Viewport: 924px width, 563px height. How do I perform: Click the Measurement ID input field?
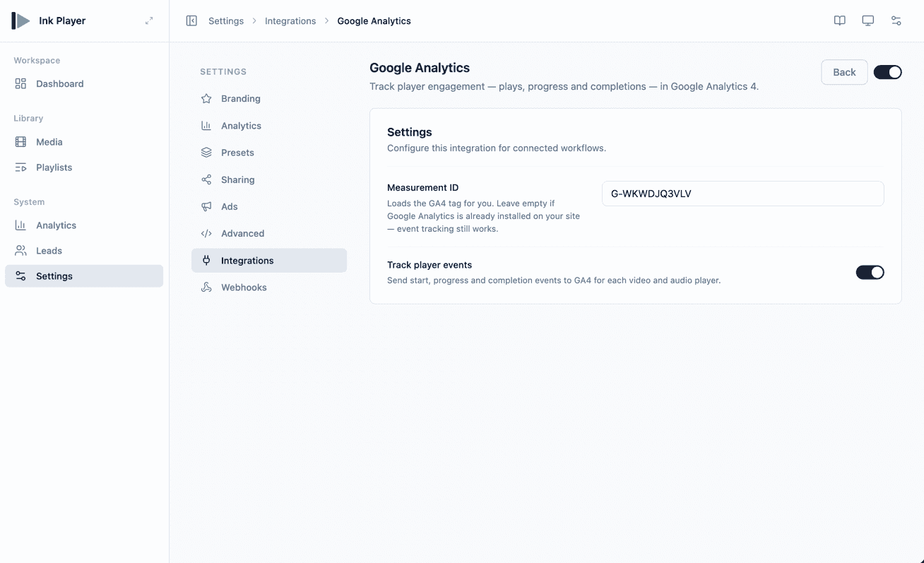[742, 194]
